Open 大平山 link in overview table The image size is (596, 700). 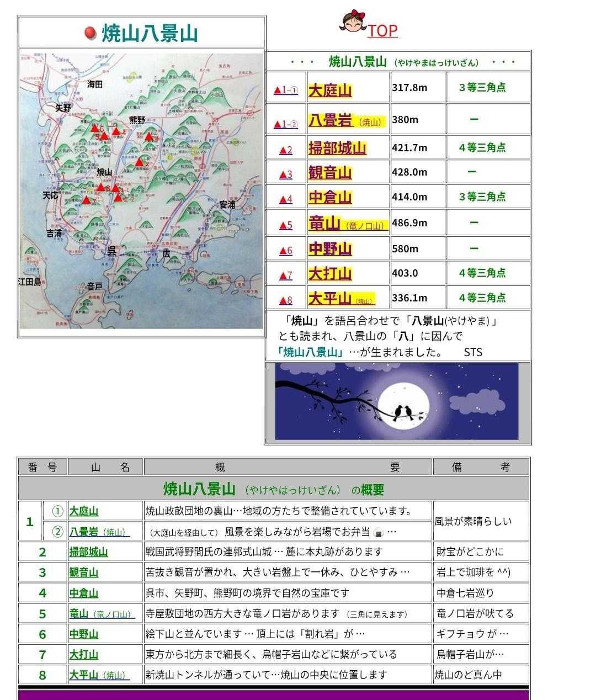[98, 675]
